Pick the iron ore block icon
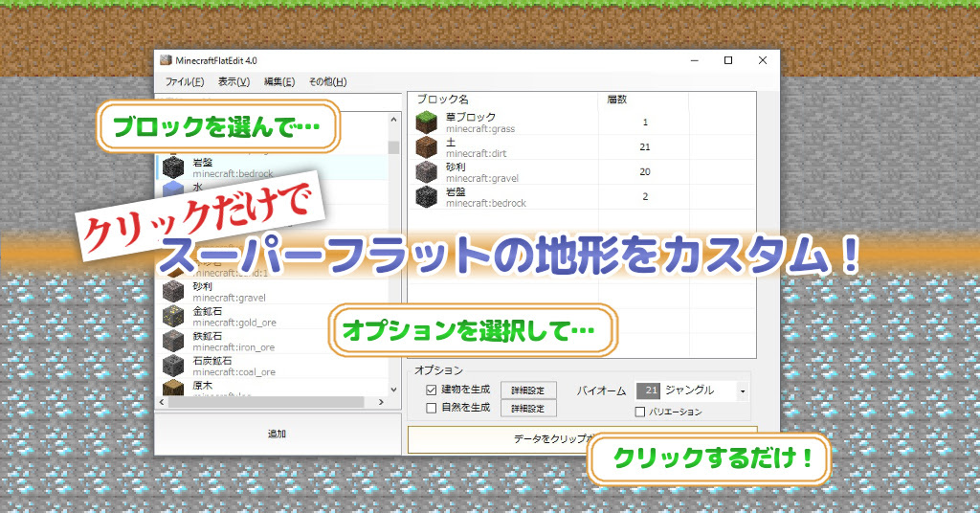 click(x=173, y=341)
